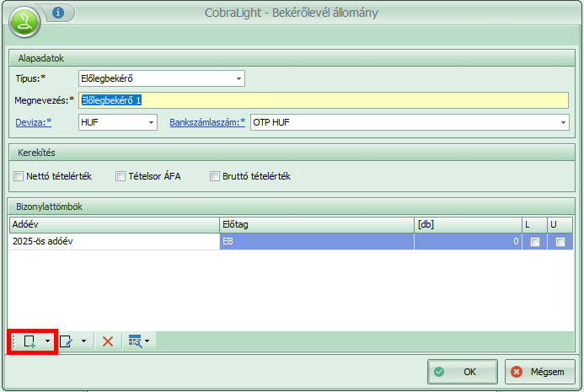Click the edit record pencil icon

click(x=67, y=341)
